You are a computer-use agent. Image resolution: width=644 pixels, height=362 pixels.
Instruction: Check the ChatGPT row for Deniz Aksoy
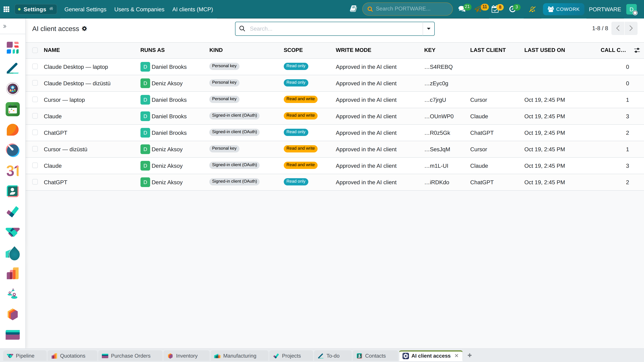click(35, 182)
